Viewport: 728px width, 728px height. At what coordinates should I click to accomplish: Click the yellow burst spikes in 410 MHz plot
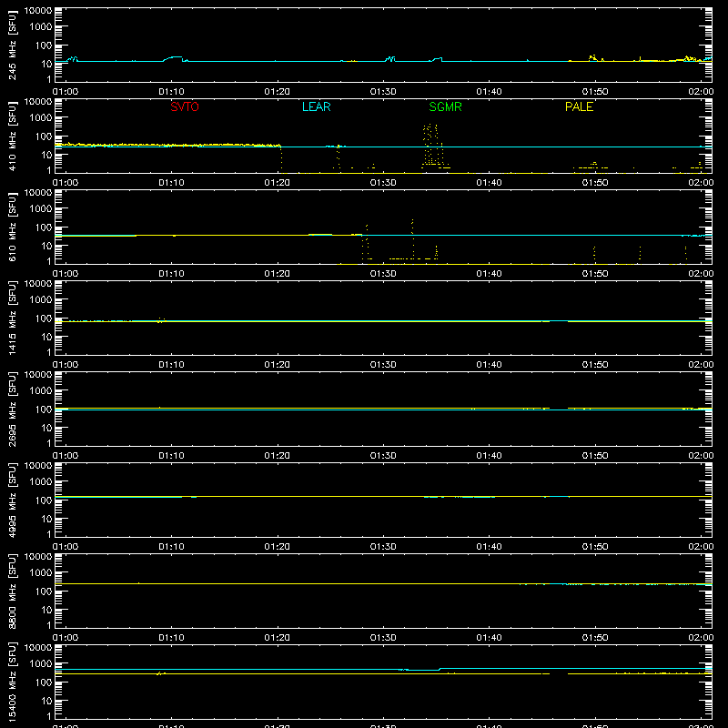coord(434,145)
